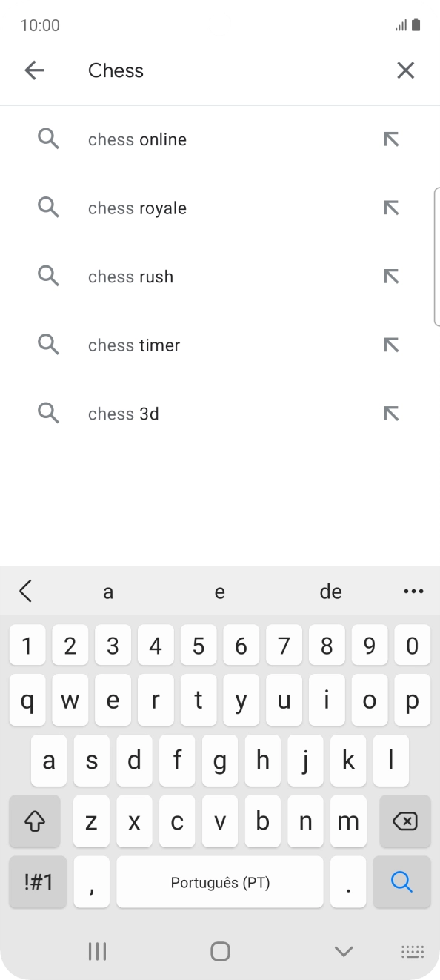Image resolution: width=440 pixels, height=980 pixels.
Task: Tap the insert arrow next to chess royale
Action: [391, 208]
